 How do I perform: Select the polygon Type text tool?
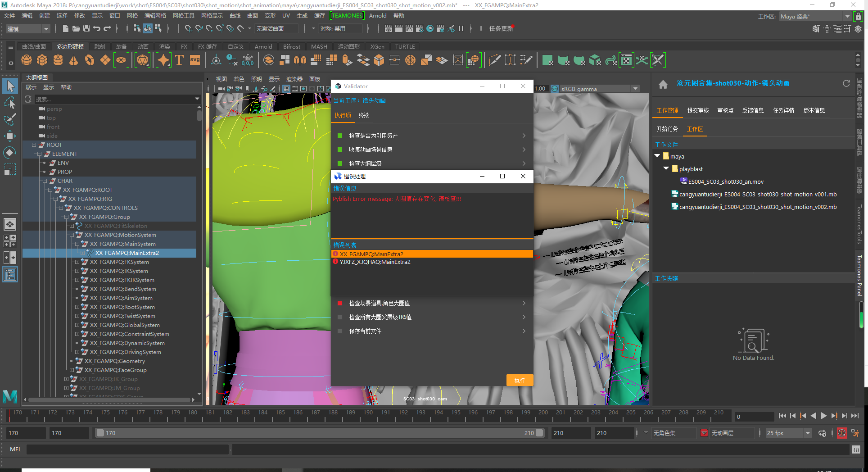(179, 60)
